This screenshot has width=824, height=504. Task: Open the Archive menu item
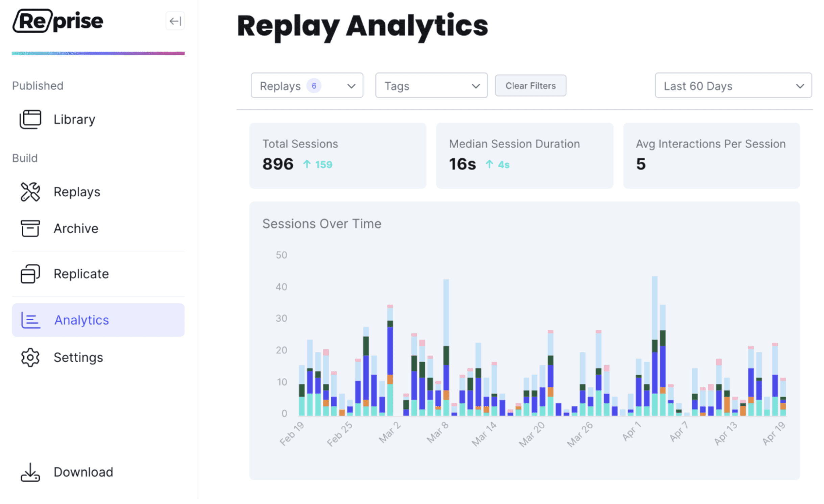pyautogui.click(x=76, y=228)
